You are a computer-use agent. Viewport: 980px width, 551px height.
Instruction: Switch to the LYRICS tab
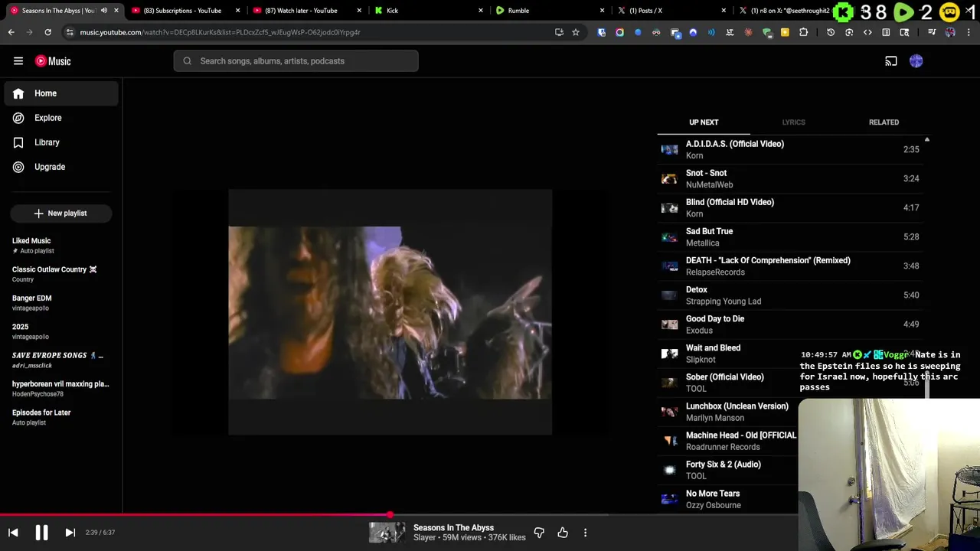click(x=793, y=122)
